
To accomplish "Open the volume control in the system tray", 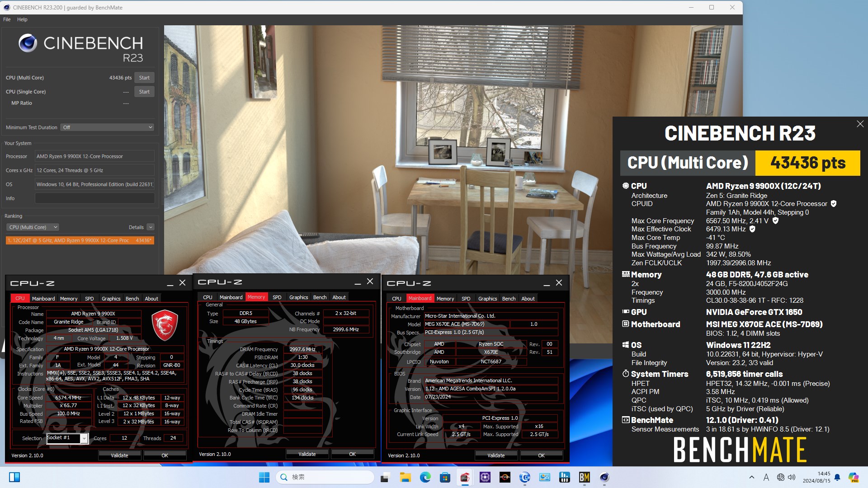I will (792, 477).
